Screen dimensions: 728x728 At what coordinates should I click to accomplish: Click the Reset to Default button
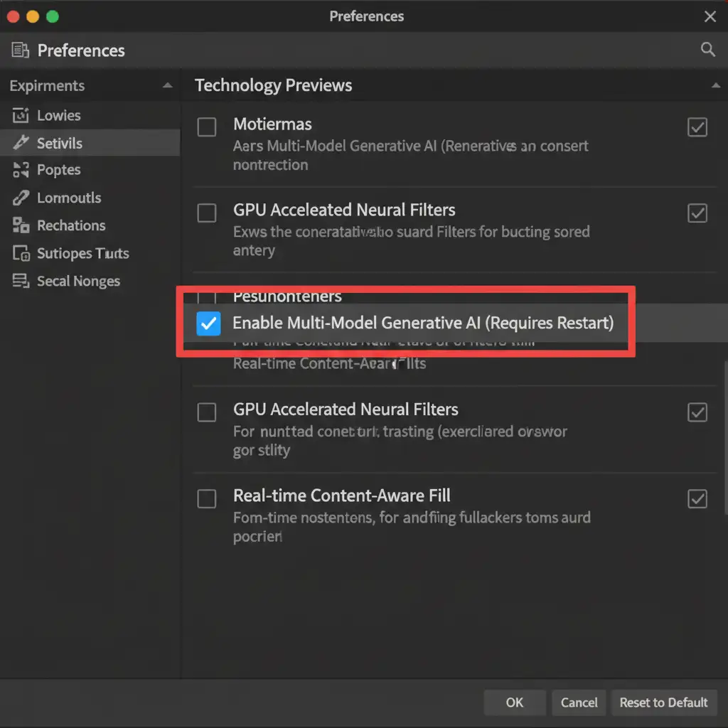pos(663,702)
